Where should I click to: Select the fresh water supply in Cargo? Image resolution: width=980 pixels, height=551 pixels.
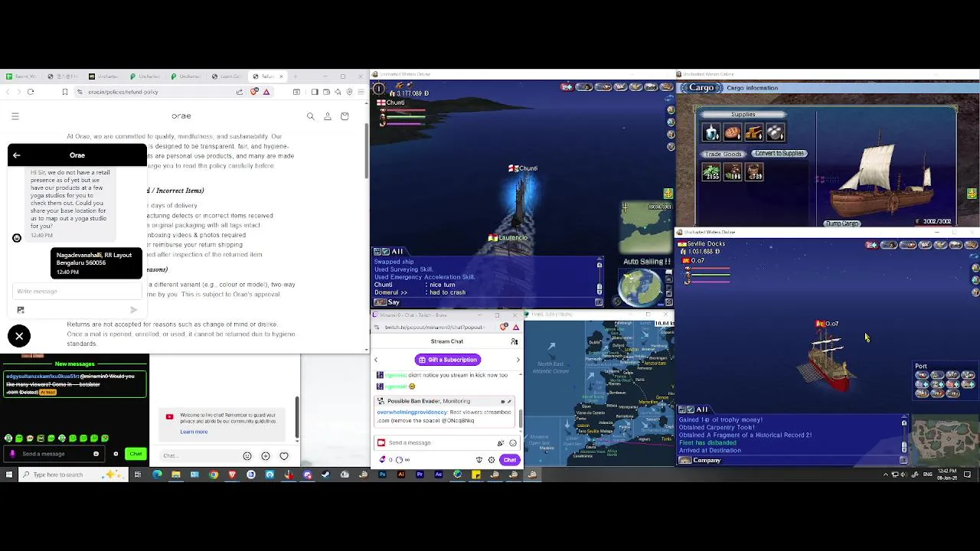click(712, 133)
